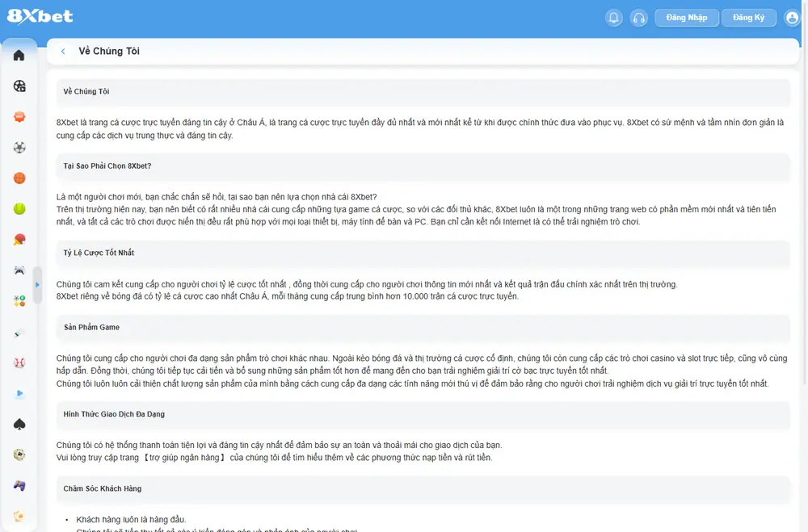Open the 'trợ giúp ngân hàng' bracketed text
Viewport: 808px width, 532px height.
184,458
